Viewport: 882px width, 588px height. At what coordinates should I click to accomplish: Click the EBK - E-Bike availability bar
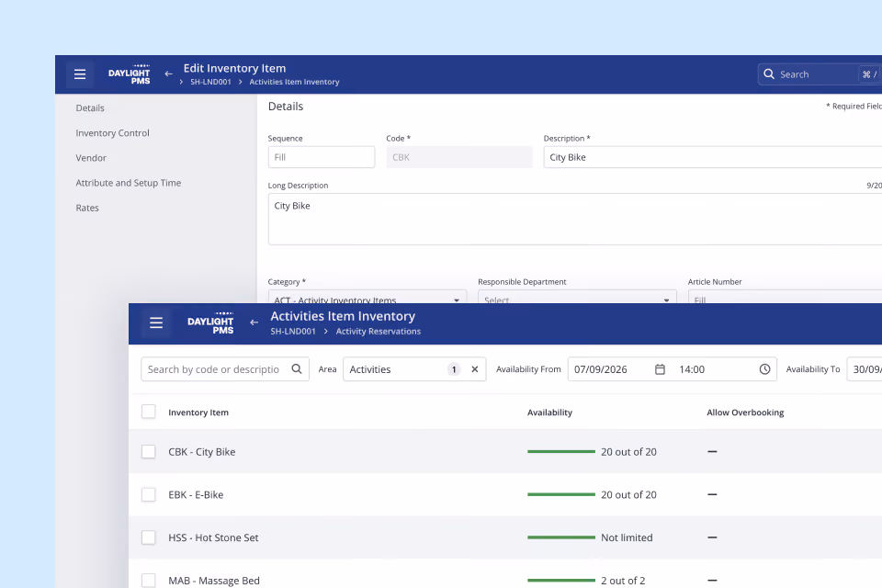(561, 494)
